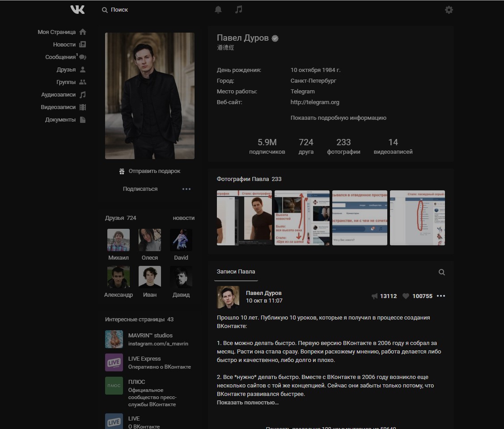Click the wall search magnifier icon
The height and width of the screenshot is (429, 504).
(442, 272)
